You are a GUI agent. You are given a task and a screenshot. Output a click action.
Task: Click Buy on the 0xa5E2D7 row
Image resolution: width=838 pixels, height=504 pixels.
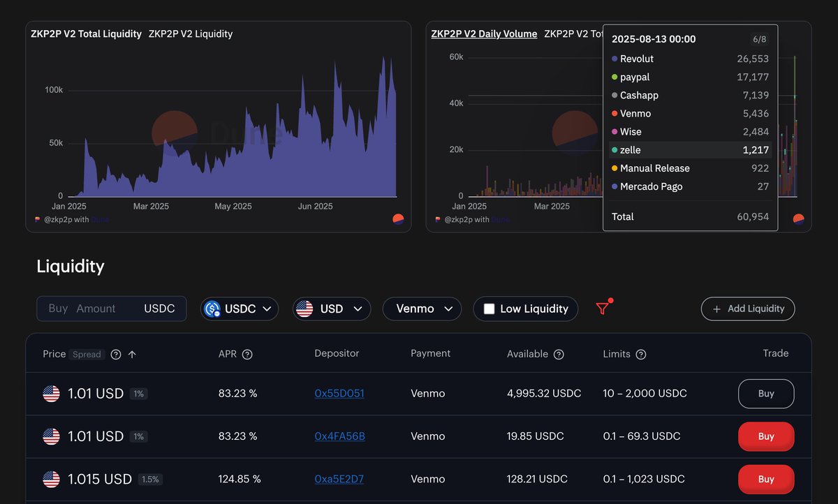(766, 480)
